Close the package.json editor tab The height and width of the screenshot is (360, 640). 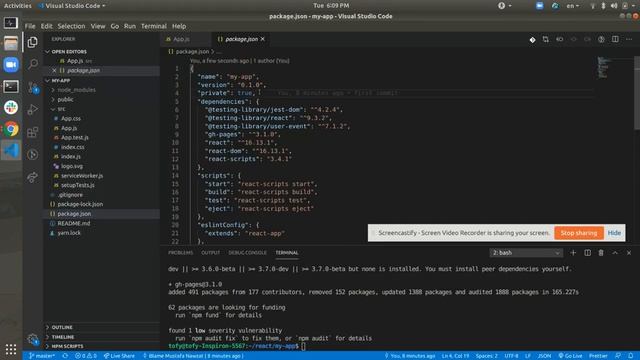tap(262, 39)
